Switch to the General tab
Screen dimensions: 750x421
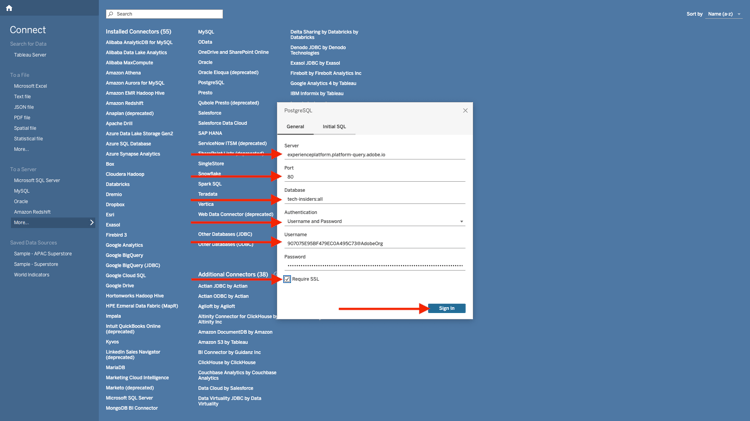tap(295, 127)
